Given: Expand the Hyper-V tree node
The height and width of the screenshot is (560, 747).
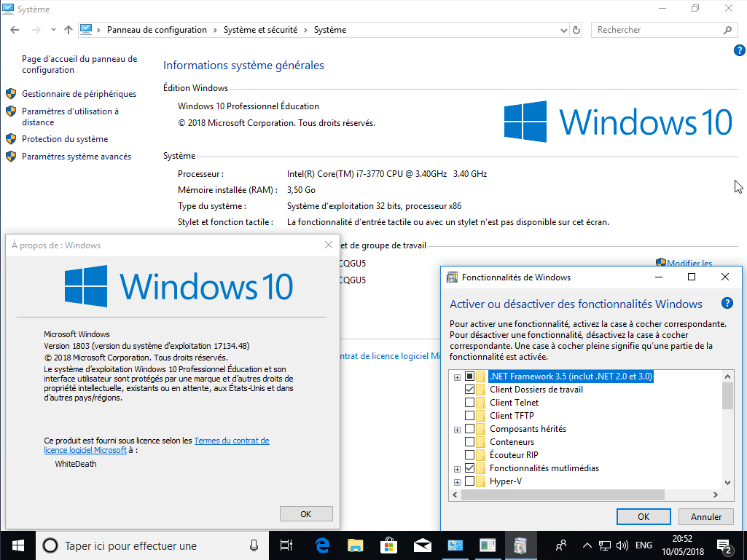Looking at the screenshot, I should click(x=457, y=482).
